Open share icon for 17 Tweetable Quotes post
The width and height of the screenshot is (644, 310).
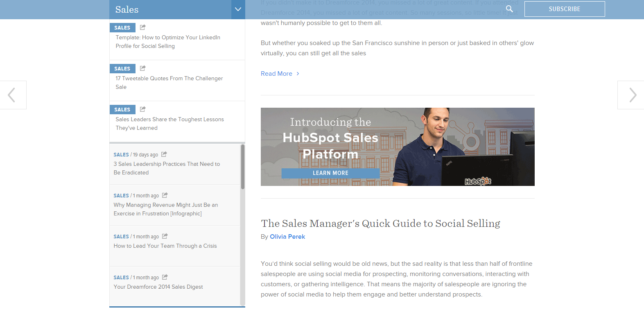pos(142,68)
